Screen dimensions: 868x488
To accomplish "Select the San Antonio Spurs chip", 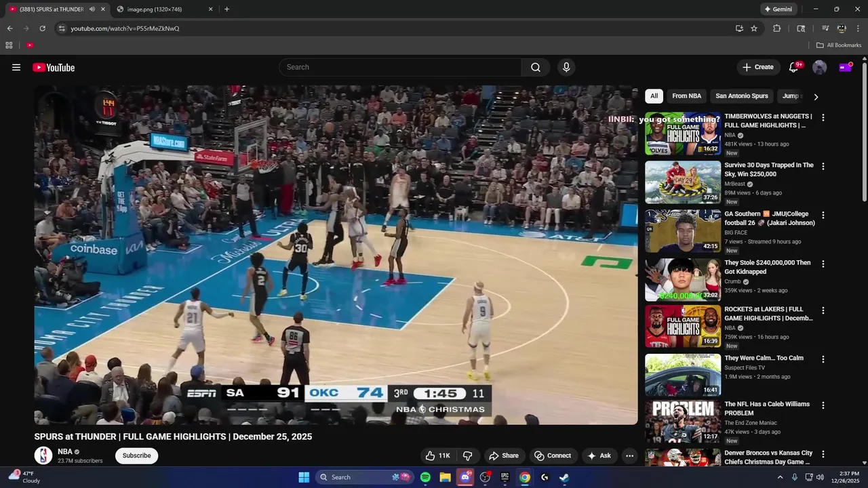I will tap(742, 96).
